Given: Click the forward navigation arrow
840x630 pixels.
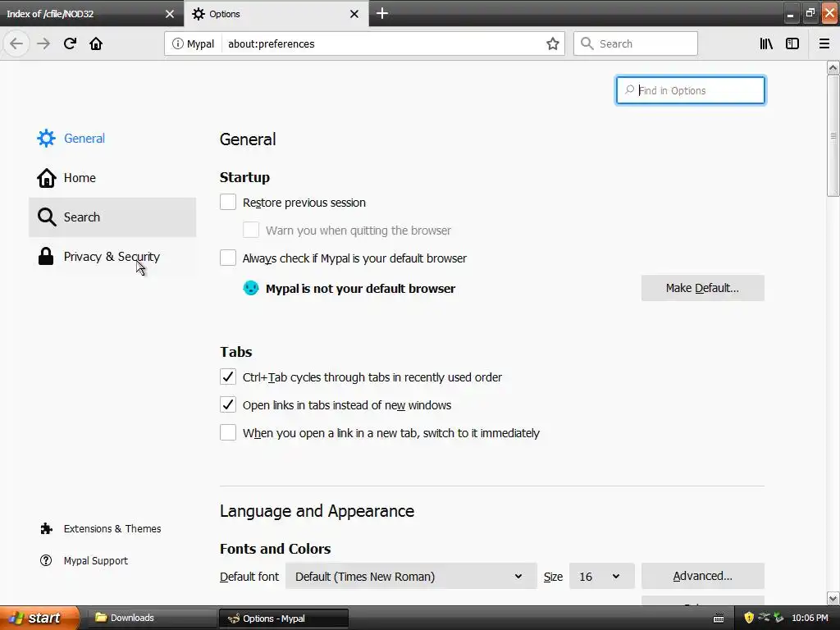Looking at the screenshot, I should [x=43, y=43].
